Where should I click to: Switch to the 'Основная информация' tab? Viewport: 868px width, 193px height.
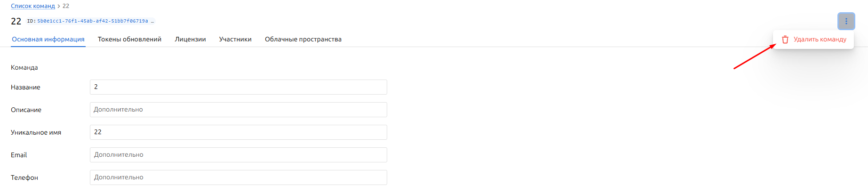(48, 40)
